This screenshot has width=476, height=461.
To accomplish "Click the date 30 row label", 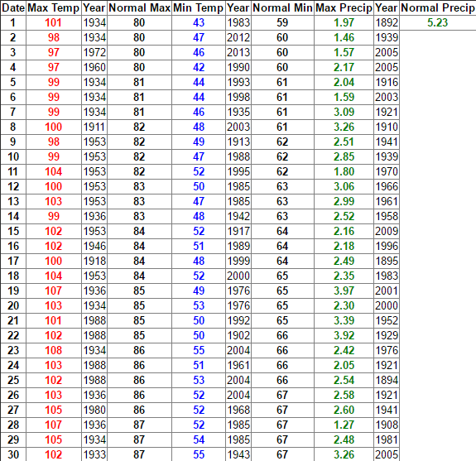I will pyautogui.click(x=13, y=454).
